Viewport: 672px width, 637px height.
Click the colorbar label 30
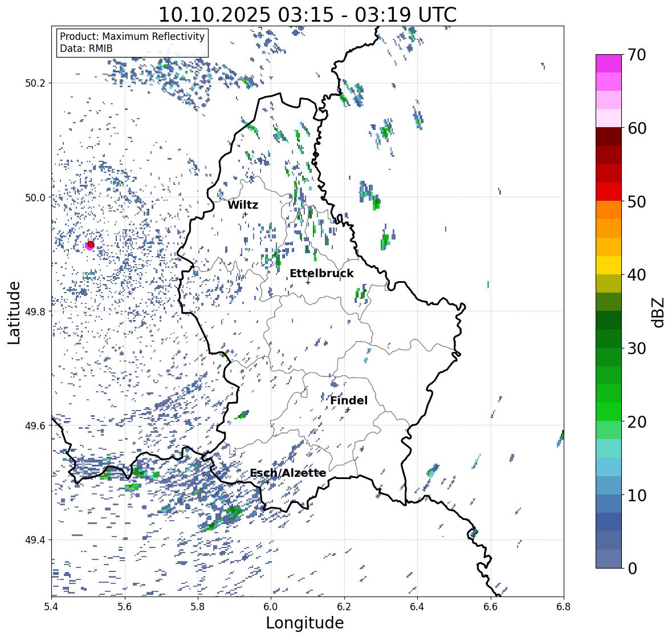[637, 348]
